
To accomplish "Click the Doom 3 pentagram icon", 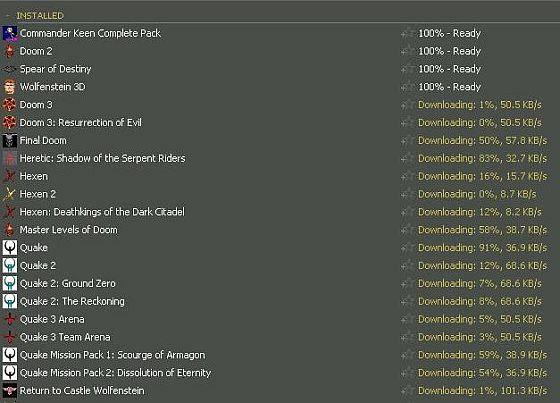I will (10, 105).
